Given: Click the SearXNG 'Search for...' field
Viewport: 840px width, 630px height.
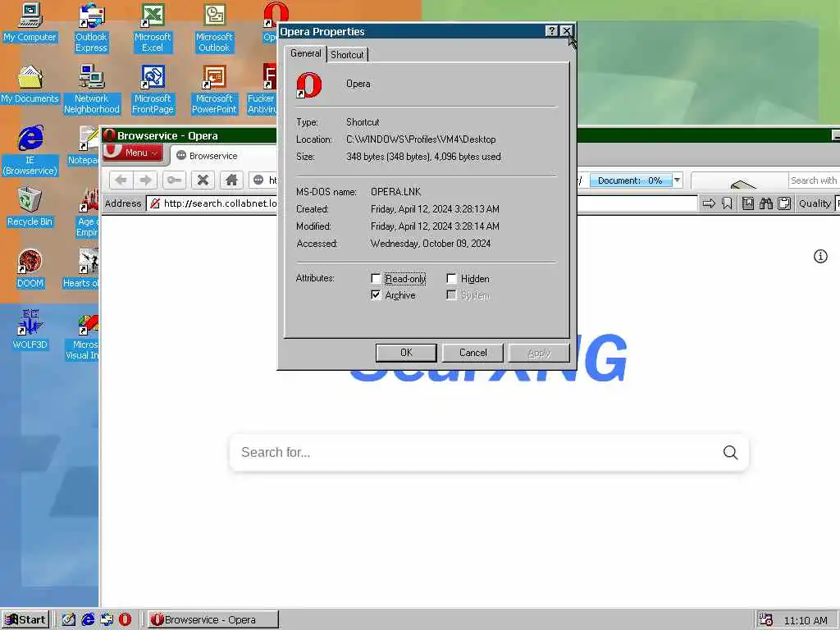Looking at the screenshot, I should [x=489, y=453].
